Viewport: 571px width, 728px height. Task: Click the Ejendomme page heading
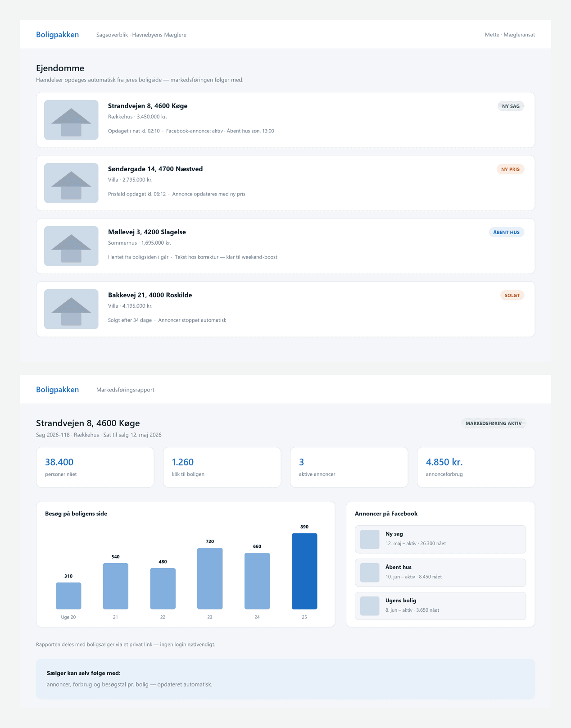coord(60,68)
